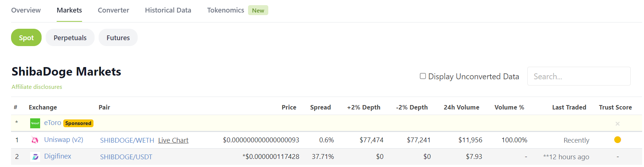Switch to the Overview tab
This screenshot has height=167, width=644.
tap(26, 10)
